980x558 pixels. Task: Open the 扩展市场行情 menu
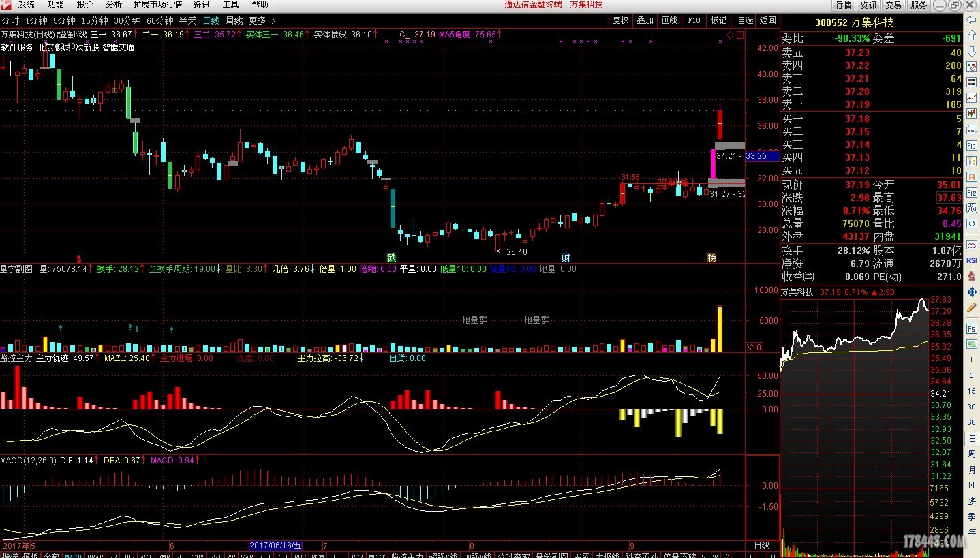click(157, 5)
